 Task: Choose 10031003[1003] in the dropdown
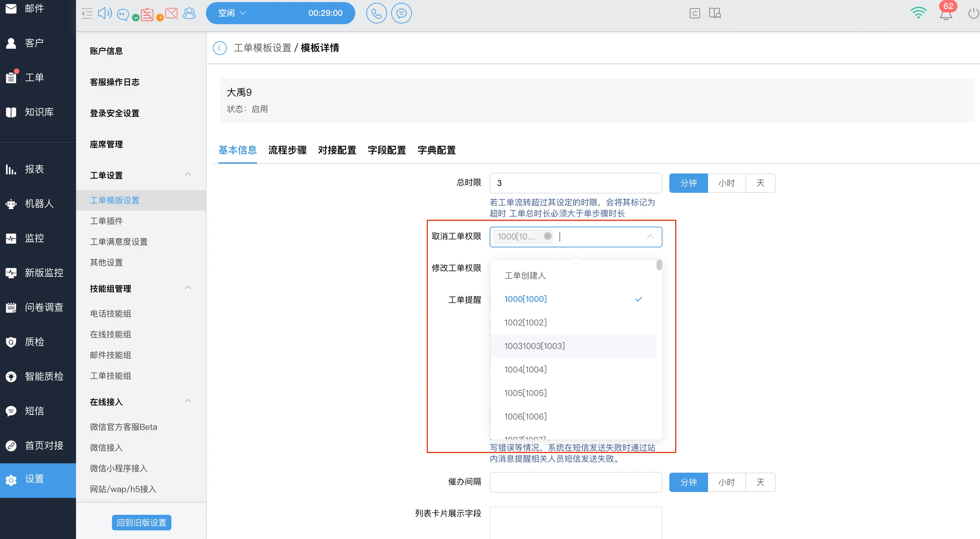573,346
